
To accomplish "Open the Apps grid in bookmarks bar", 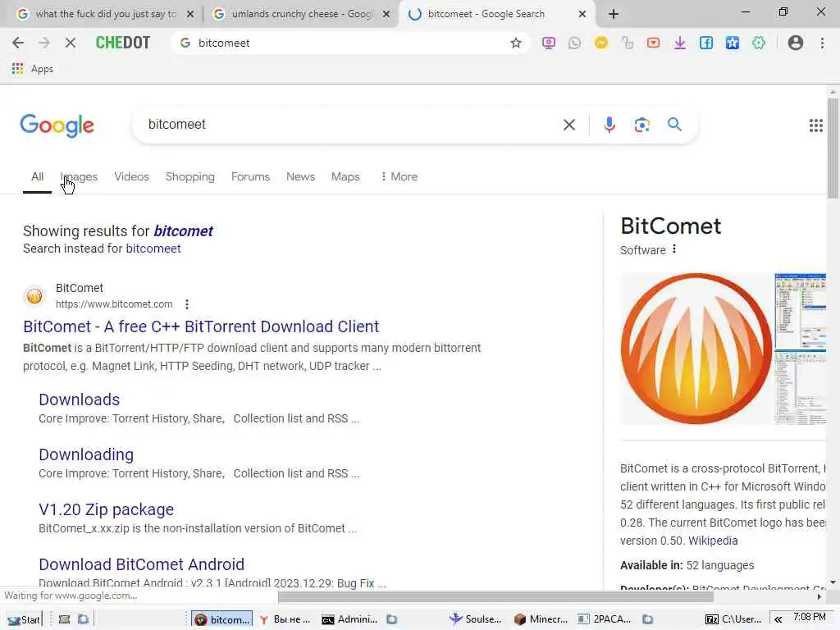I will 32,69.
